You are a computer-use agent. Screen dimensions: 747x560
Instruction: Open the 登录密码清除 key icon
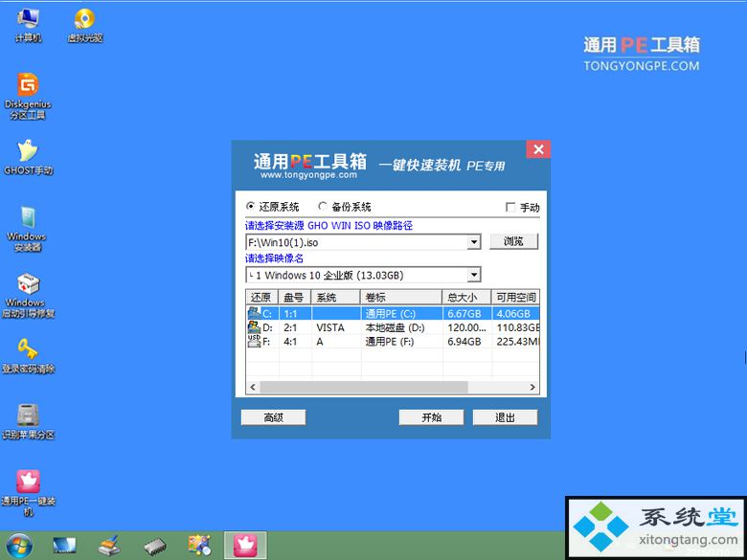pyautogui.click(x=28, y=355)
